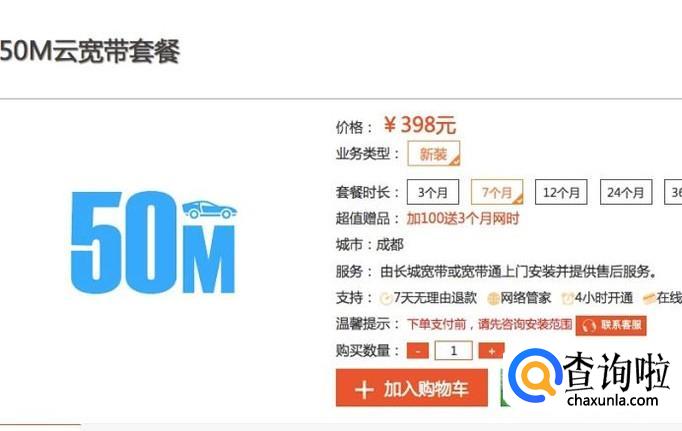Click the headset icon on 联系客服
The height and width of the screenshot is (431, 682).
[x=589, y=326]
